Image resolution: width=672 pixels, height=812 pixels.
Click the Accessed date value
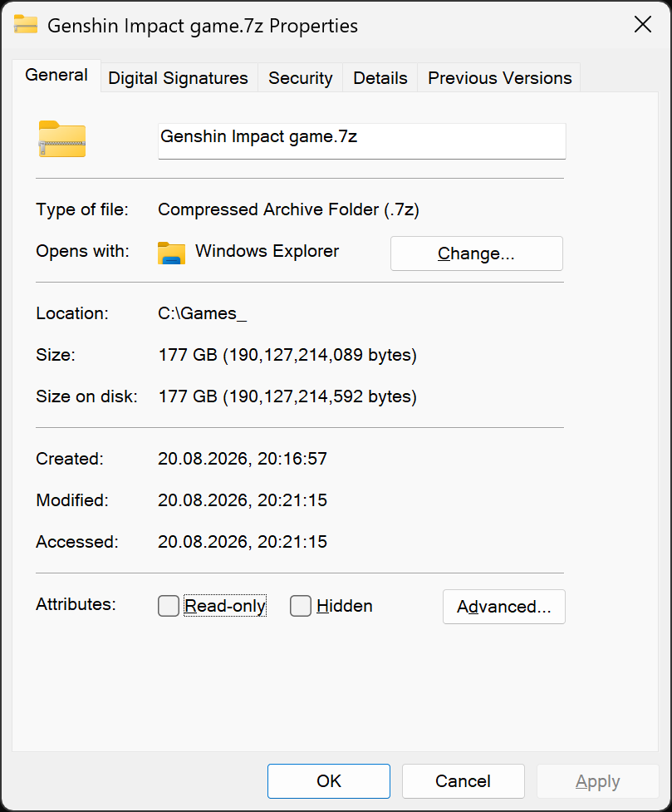click(243, 541)
